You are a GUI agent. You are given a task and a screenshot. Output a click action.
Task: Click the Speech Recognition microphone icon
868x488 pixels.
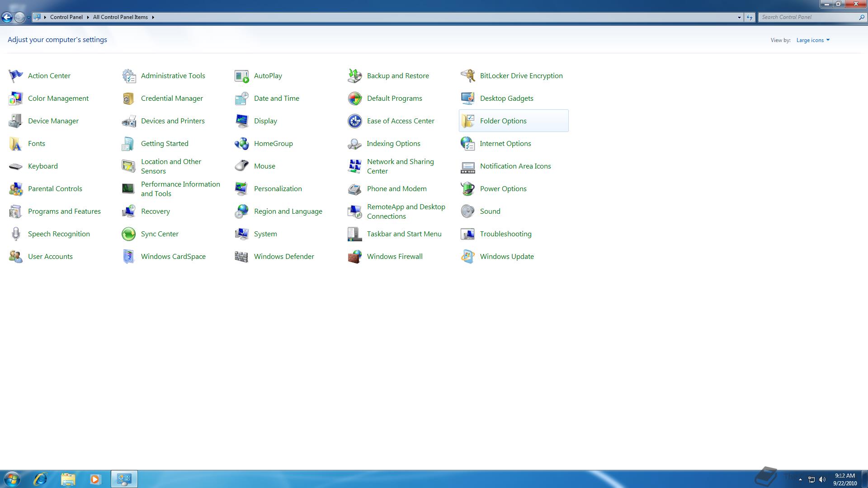(x=16, y=234)
